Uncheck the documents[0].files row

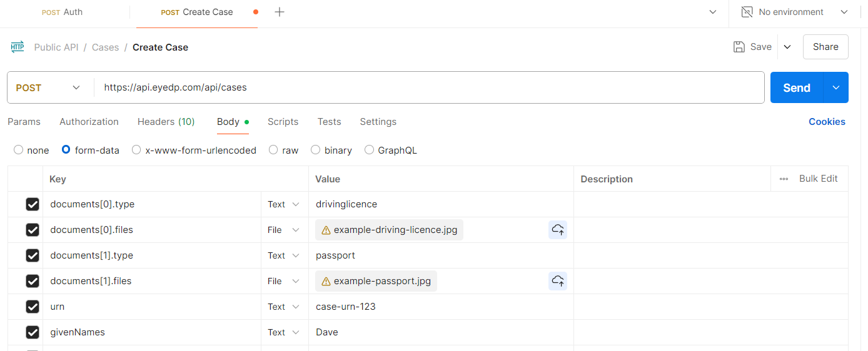[x=33, y=230]
